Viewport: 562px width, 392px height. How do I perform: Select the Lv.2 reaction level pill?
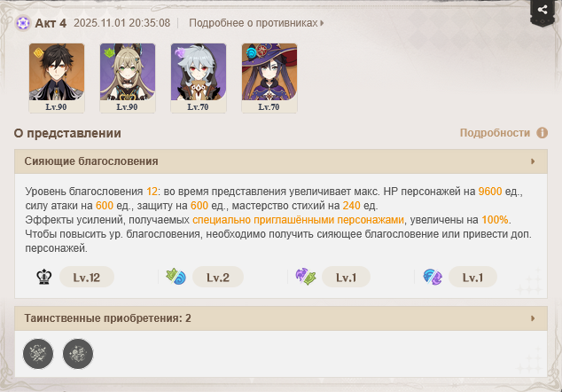(x=218, y=278)
